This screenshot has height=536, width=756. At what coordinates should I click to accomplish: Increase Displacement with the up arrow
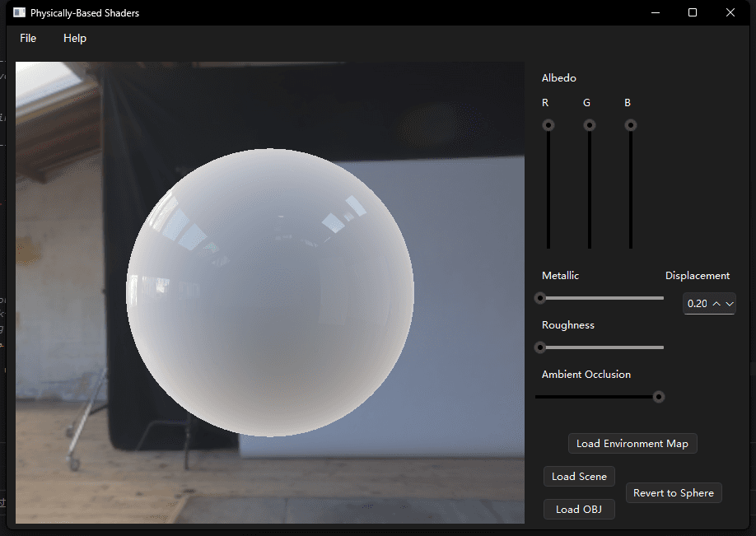coord(716,304)
